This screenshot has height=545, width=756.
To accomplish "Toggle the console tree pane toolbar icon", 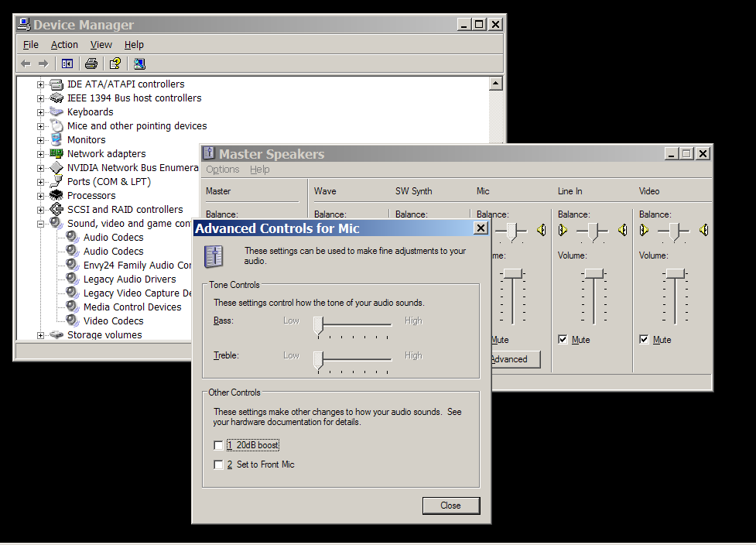I will click(x=67, y=63).
